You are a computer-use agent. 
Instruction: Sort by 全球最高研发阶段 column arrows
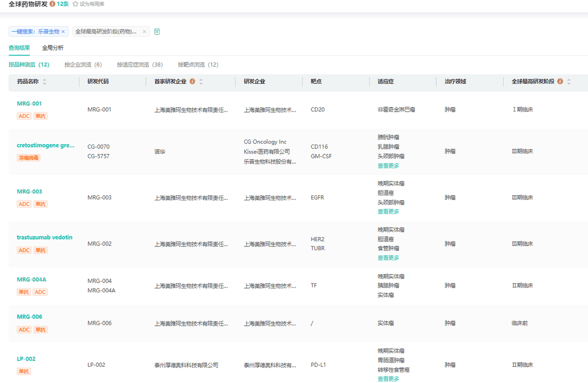[x=569, y=82]
